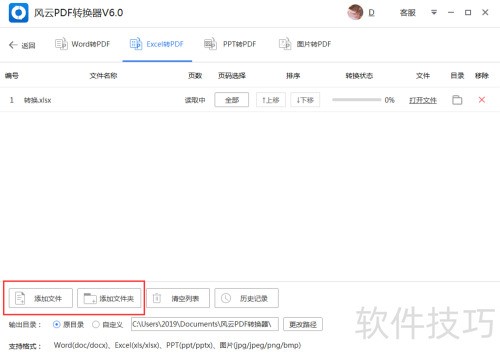Move the file up with 上移
500x360 pixels.
pyautogui.click(x=271, y=100)
